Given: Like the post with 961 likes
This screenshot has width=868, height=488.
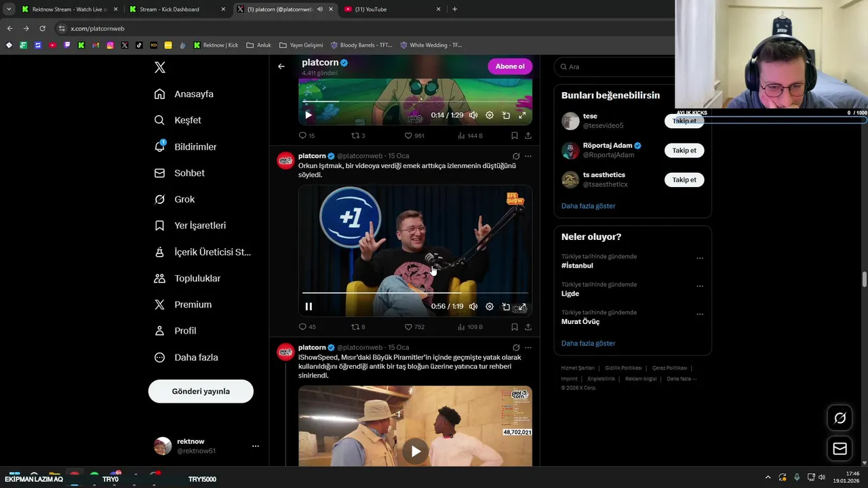Looking at the screenshot, I should (414, 136).
